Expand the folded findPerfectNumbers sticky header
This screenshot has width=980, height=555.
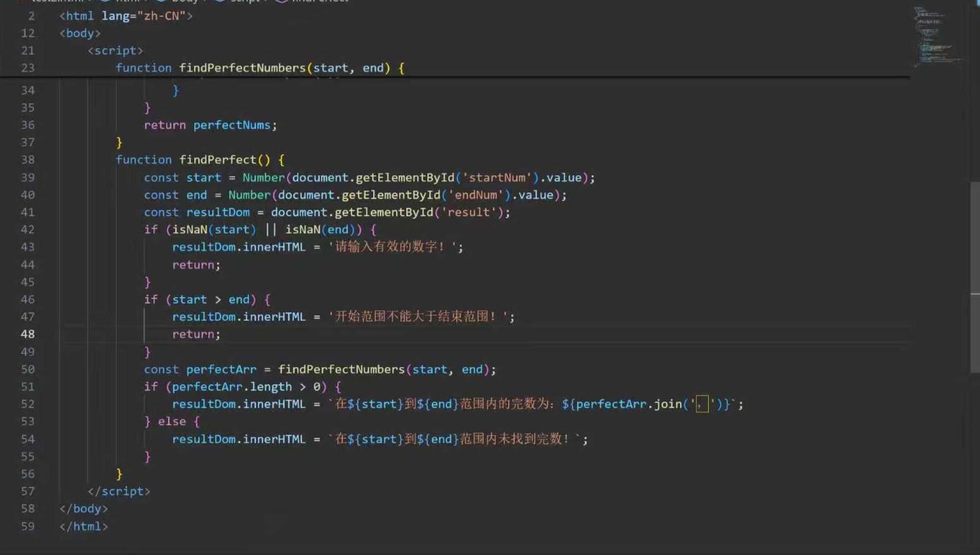point(255,68)
